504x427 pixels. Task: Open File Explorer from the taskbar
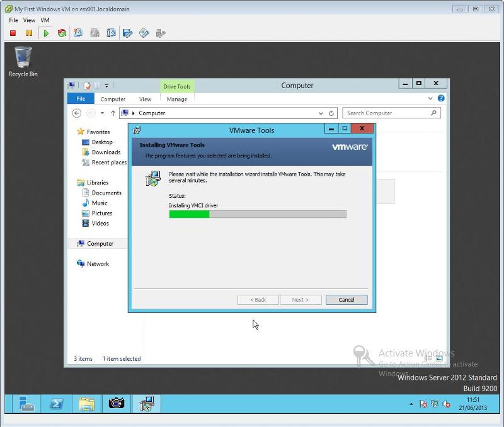(x=86, y=404)
